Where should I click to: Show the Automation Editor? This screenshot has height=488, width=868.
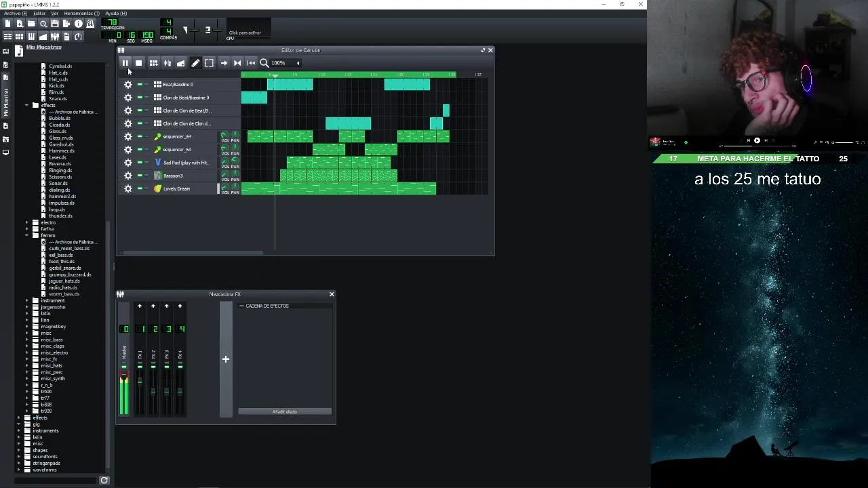[x=43, y=37]
